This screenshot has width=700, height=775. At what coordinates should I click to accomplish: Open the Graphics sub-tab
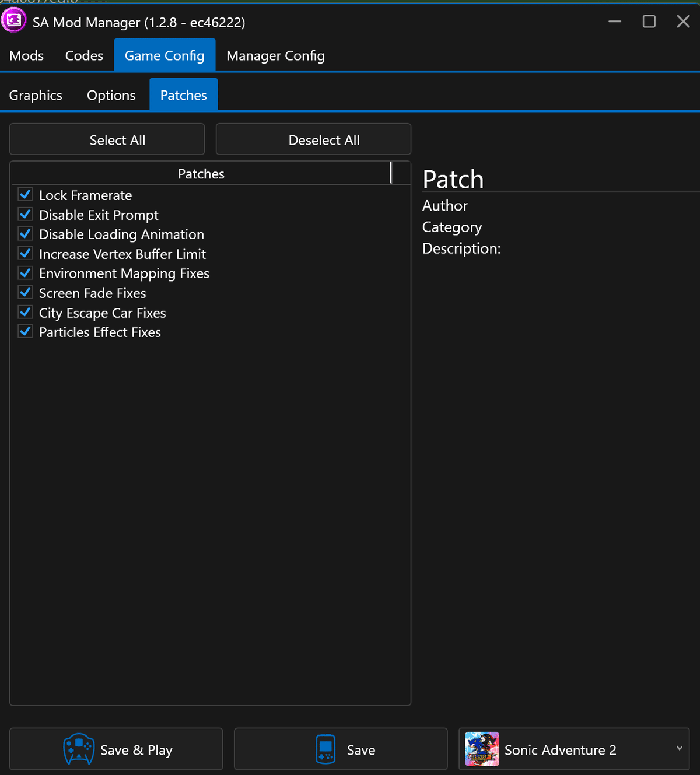(36, 94)
